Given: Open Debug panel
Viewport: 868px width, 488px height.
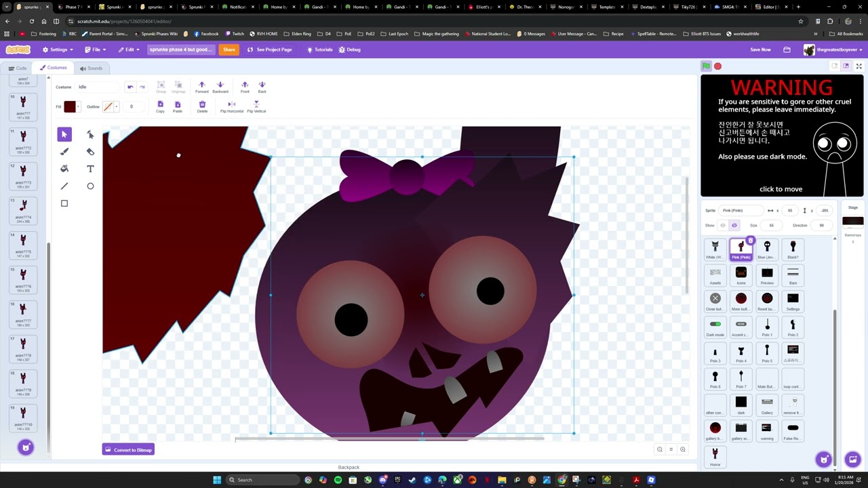Looking at the screenshot, I should [349, 49].
